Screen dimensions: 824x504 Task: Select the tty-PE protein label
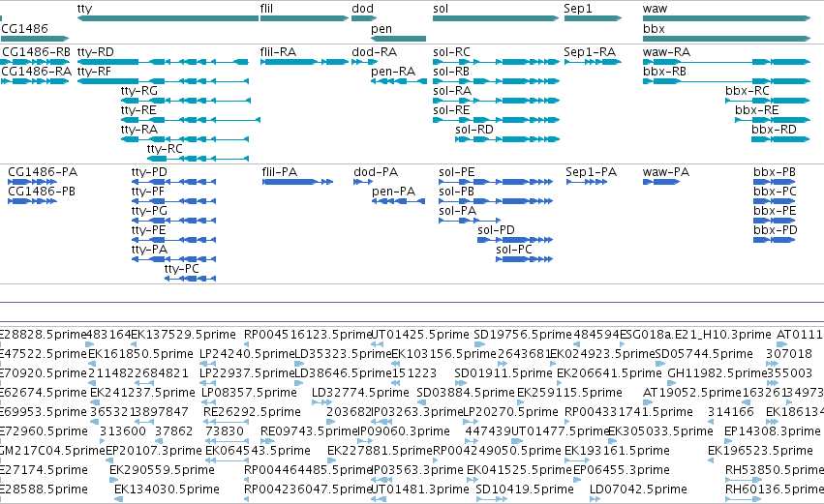(148, 230)
